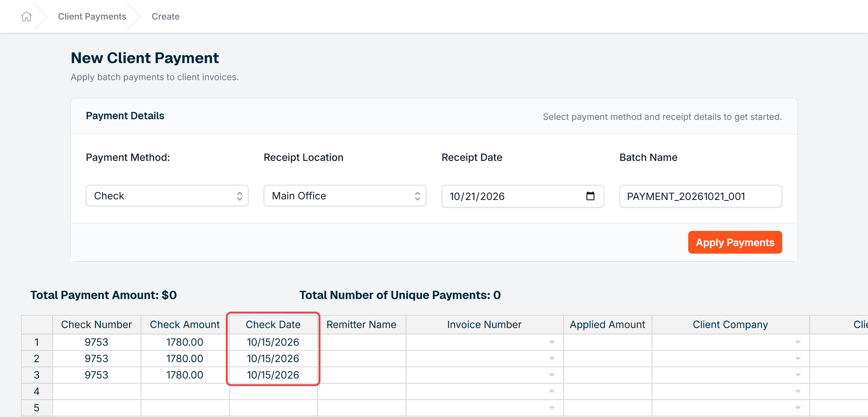Image resolution: width=868 pixels, height=417 pixels.
Task: Click the empty Remitter Name cell in row 1
Action: coord(361,342)
